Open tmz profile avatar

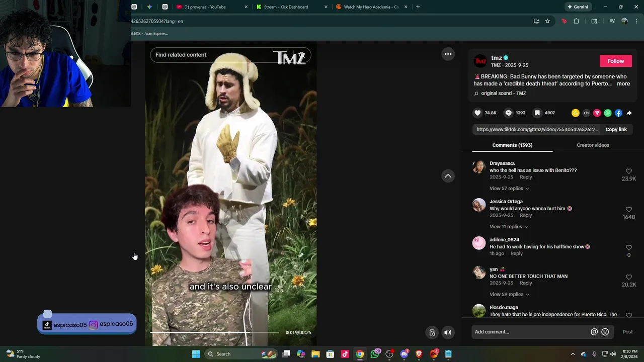point(481,61)
